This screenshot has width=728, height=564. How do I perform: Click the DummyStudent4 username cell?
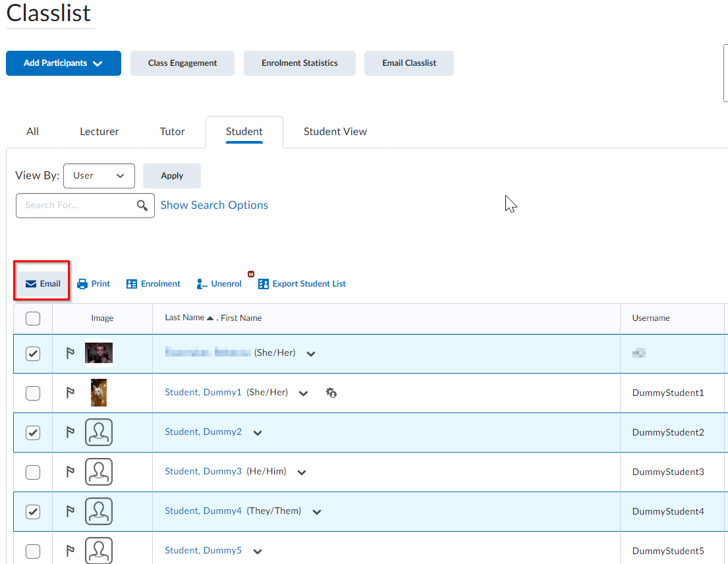click(668, 511)
